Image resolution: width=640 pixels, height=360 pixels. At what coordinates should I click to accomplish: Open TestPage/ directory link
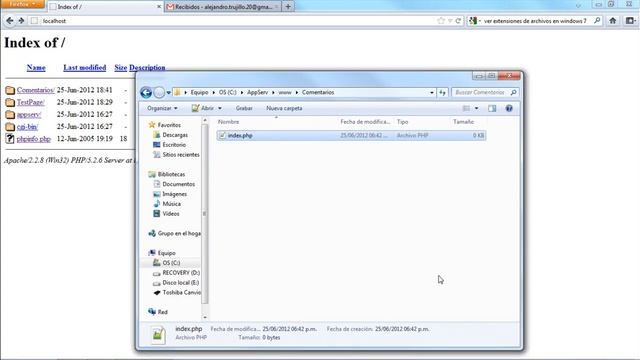click(x=31, y=102)
